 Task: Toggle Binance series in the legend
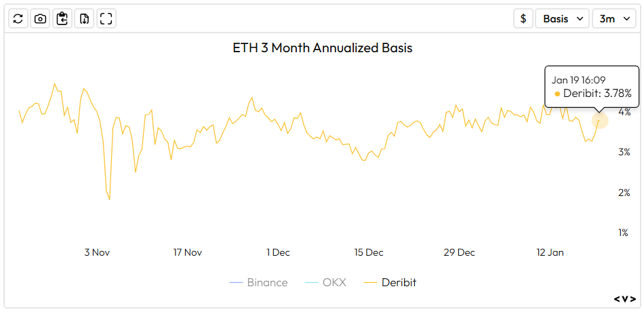pos(258,282)
